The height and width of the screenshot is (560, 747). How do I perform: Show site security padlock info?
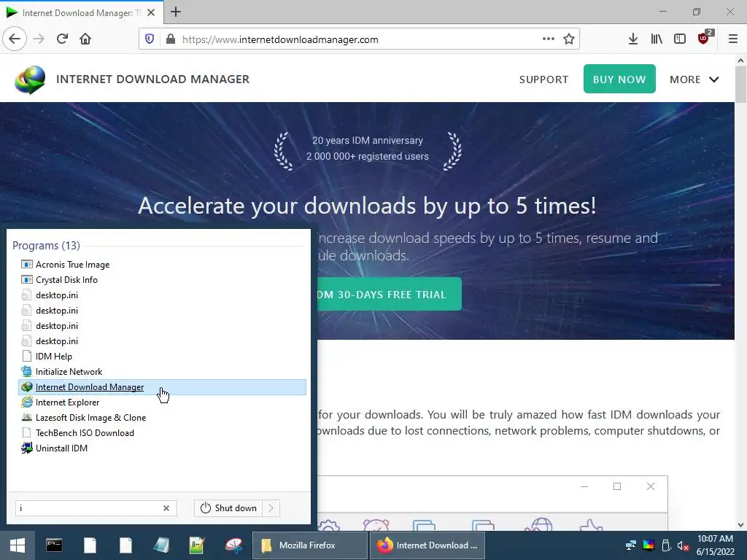click(171, 39)
